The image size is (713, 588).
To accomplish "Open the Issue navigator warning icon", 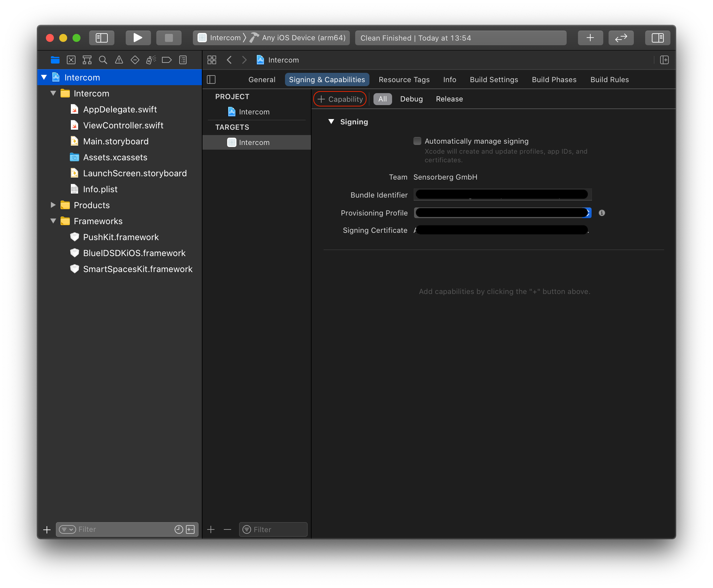I will (x=119, y=60).
